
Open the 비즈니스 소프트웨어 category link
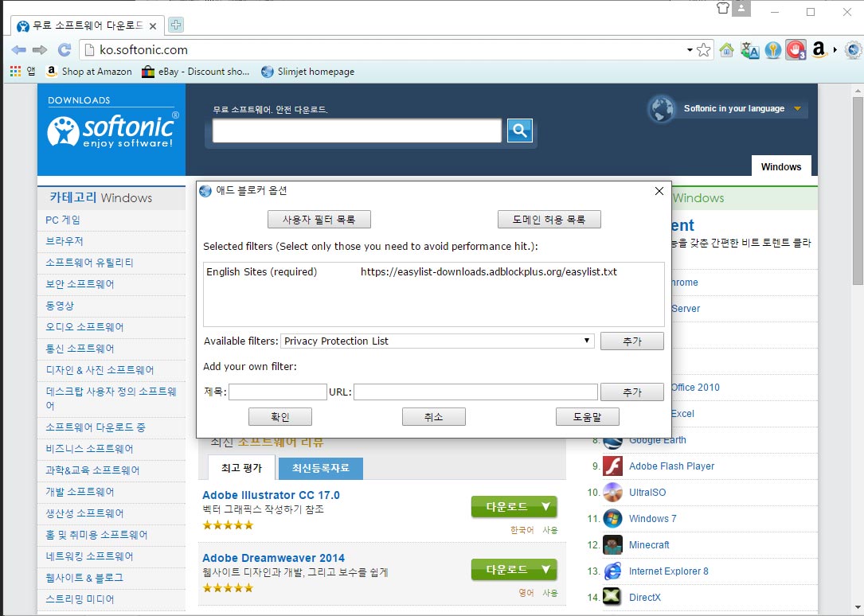coord(89,449)
